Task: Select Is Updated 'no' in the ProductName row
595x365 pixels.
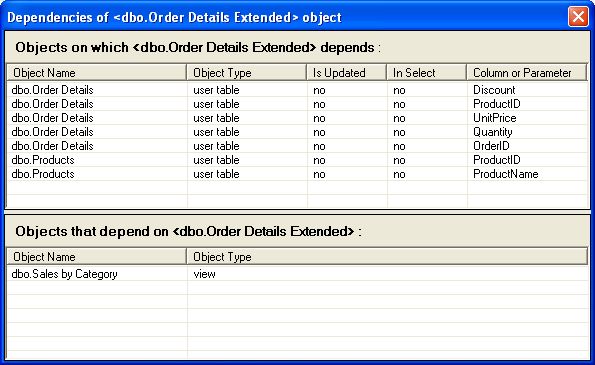Action: (319, 175)
